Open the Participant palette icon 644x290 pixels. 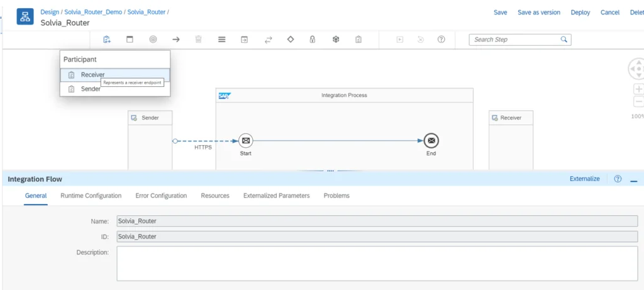[107, 40]
